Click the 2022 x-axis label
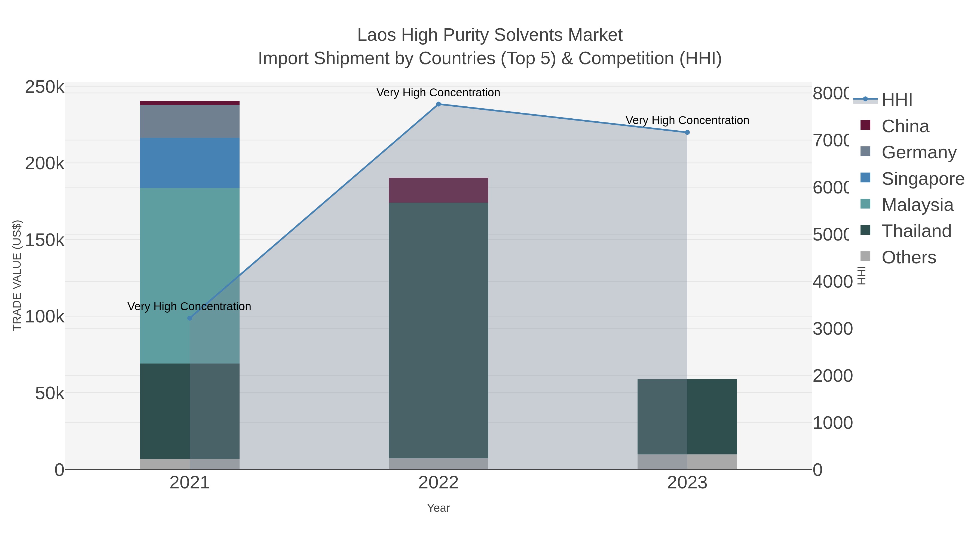 (438, 483)
